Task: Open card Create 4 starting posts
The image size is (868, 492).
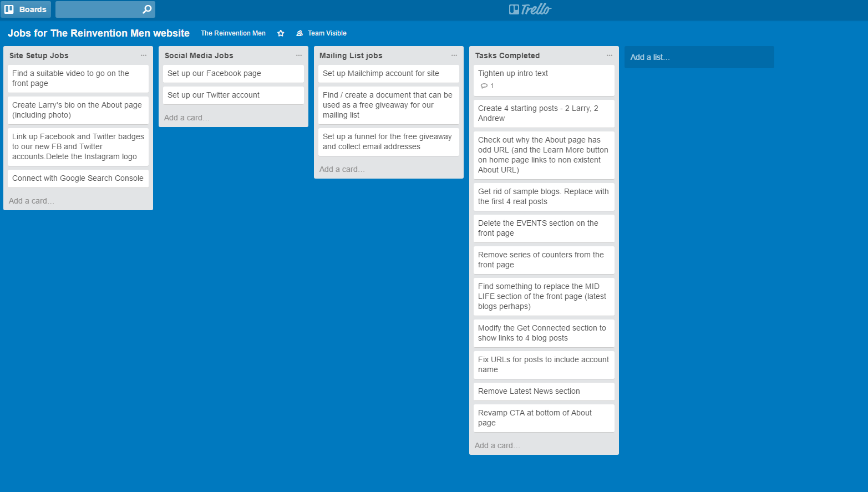Action: click(544, 113)
